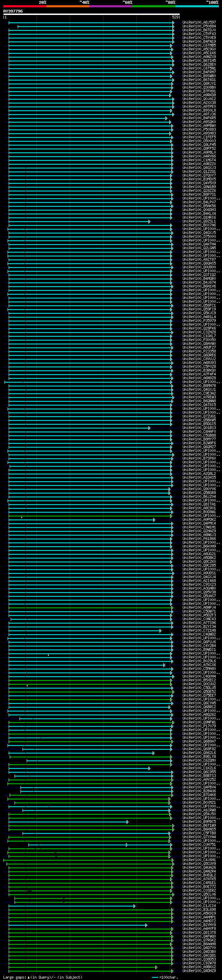Select hit label UniRef100_B6TDJ0
Screen dimensions: 222x980
tap(199, 30)
